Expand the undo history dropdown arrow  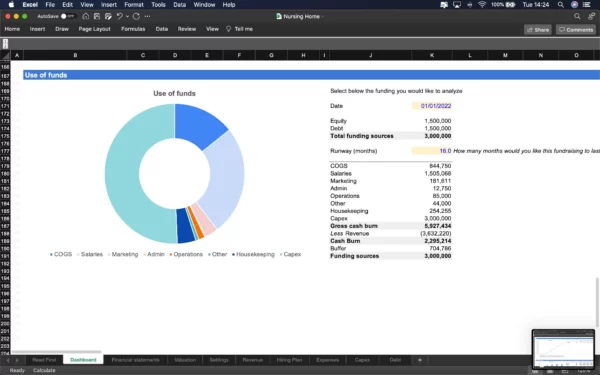[x=127, y=16]
